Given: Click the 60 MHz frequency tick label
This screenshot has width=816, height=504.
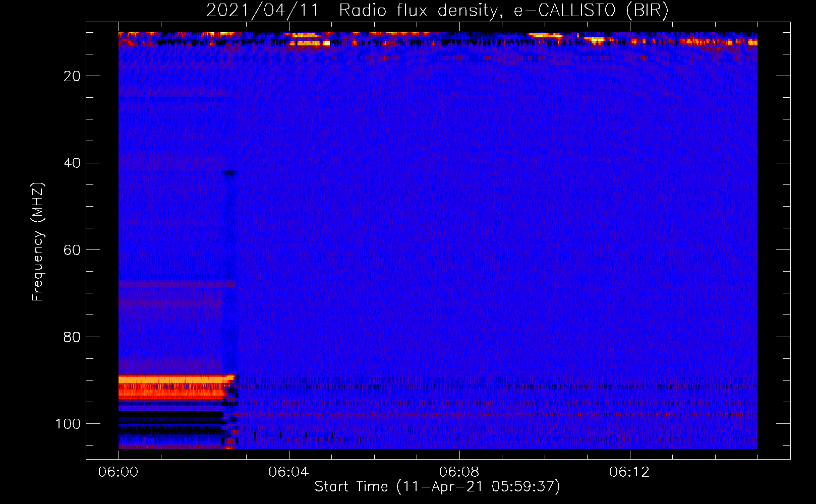Looking at the screenshot, I should coord(72,250).
